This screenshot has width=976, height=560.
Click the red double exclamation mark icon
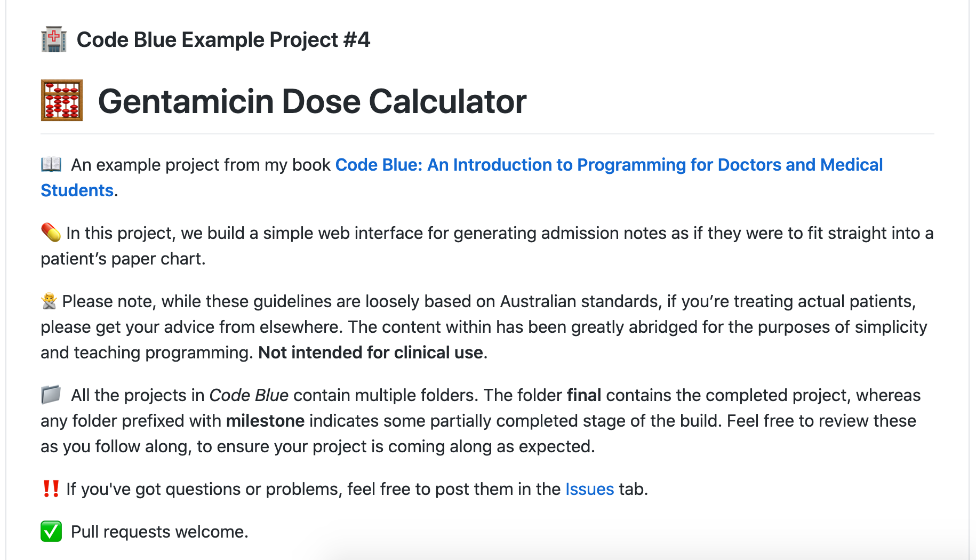tap(51, 489)
